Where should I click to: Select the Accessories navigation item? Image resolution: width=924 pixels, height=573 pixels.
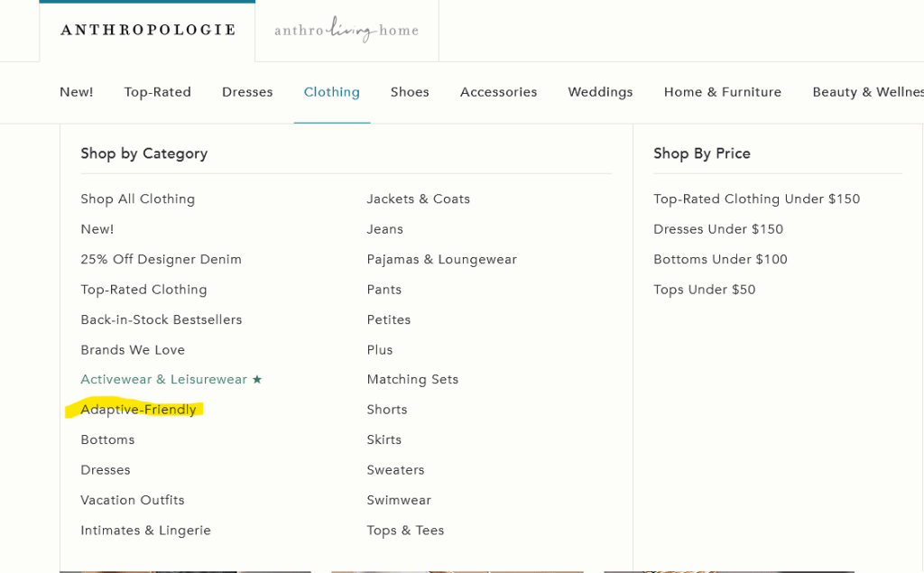point(498,92)
